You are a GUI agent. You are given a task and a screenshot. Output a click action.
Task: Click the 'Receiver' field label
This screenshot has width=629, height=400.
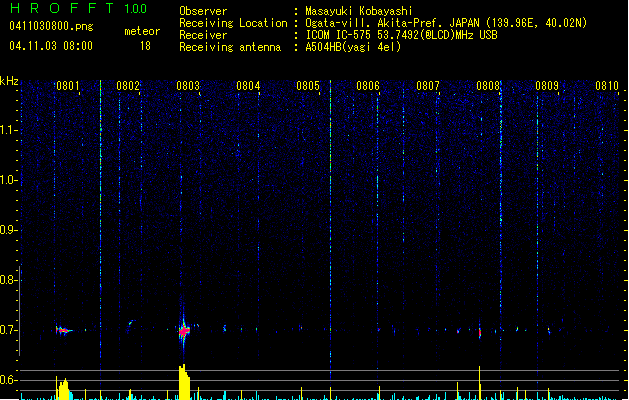coord(203,35)
